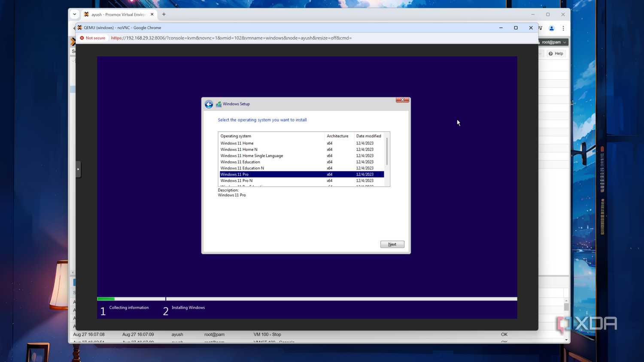Open Chrome three-dot menu

[x=563, y=28]
